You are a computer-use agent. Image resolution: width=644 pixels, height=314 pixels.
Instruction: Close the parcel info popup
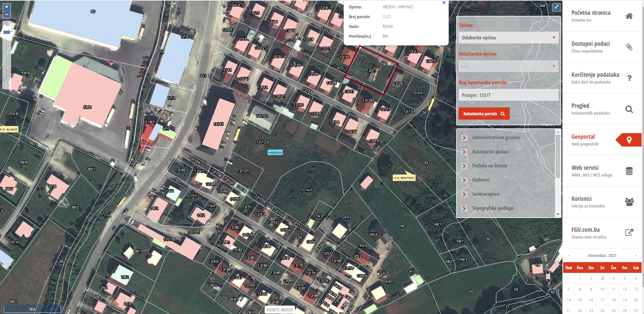click(444, 3)
